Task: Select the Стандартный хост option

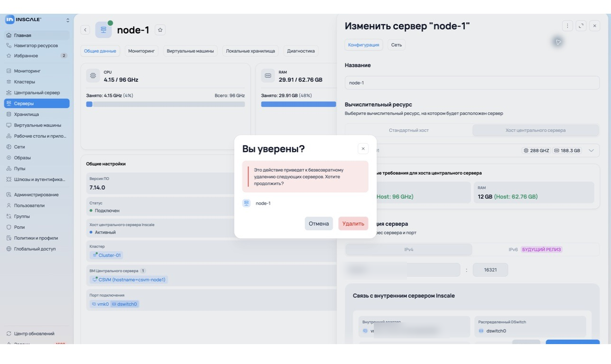Action: coord(409,130)
